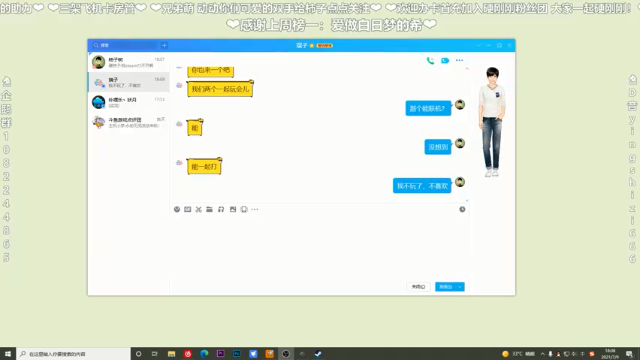The image size is (640, 360).
Task: Click the yellow message "我们两个一起玩会儿"
Action: (220, 89)
